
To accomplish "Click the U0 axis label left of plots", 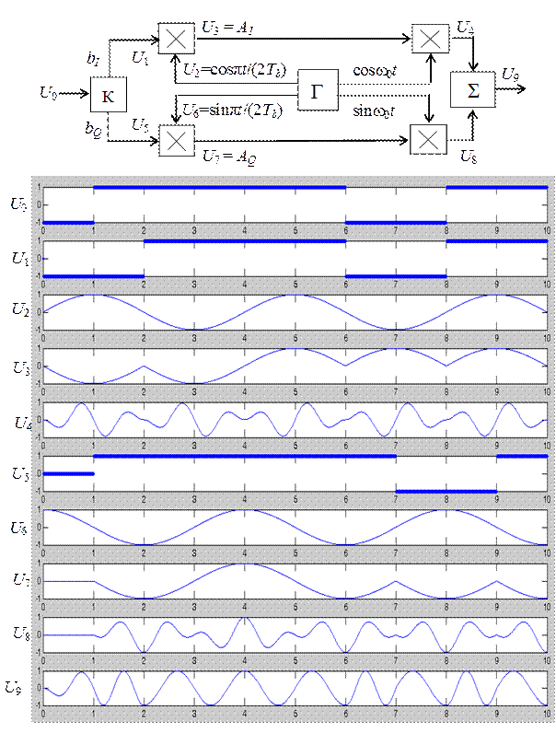I will click(18, 204).
